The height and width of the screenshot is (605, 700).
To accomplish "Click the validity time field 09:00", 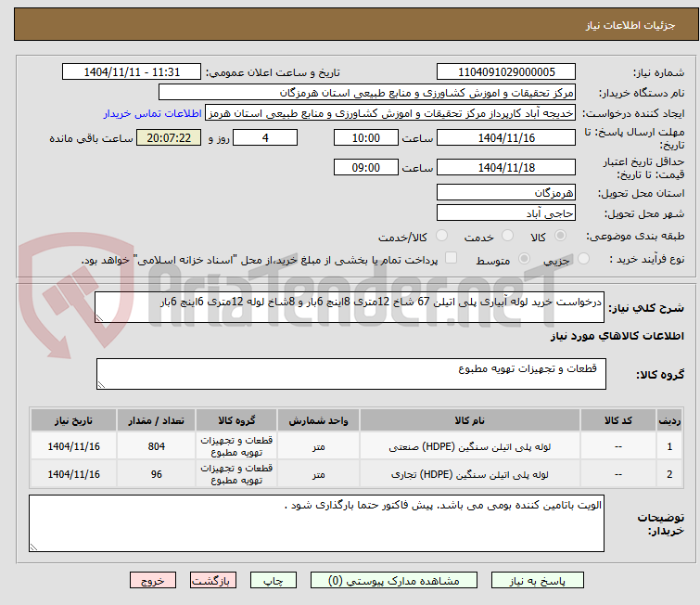I will [x=366, y=168].
